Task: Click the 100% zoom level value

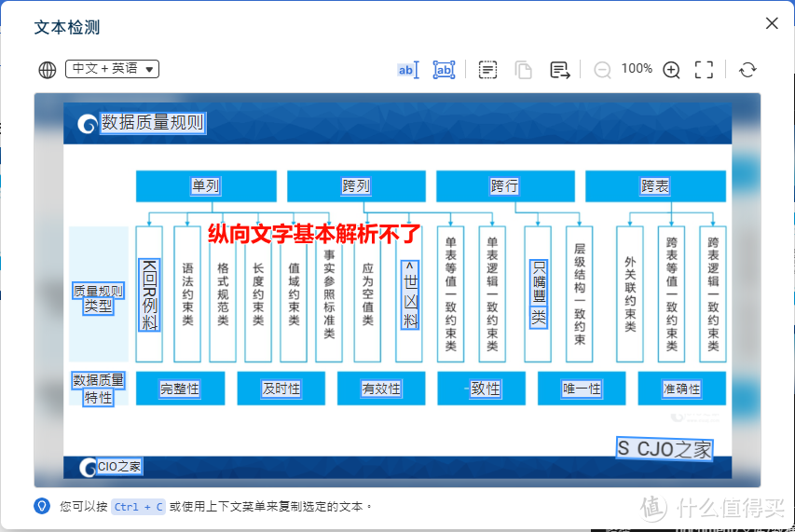Action: [637, 68]
